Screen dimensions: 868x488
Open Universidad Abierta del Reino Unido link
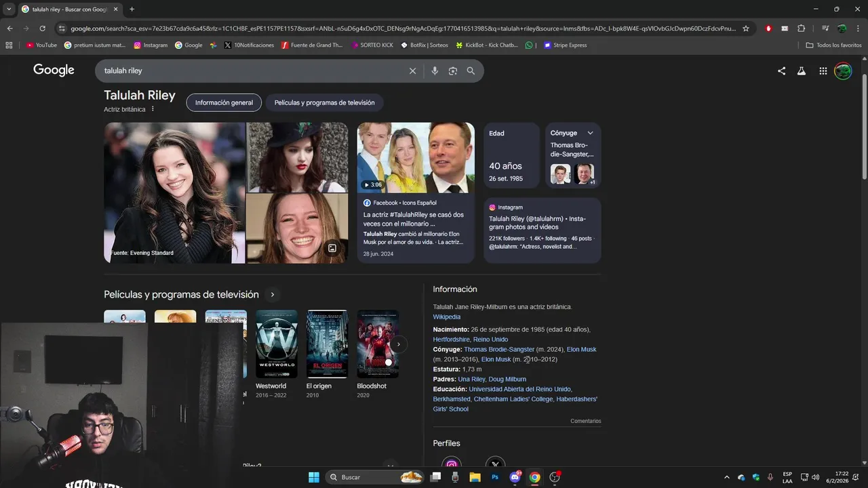pos(520,389)
